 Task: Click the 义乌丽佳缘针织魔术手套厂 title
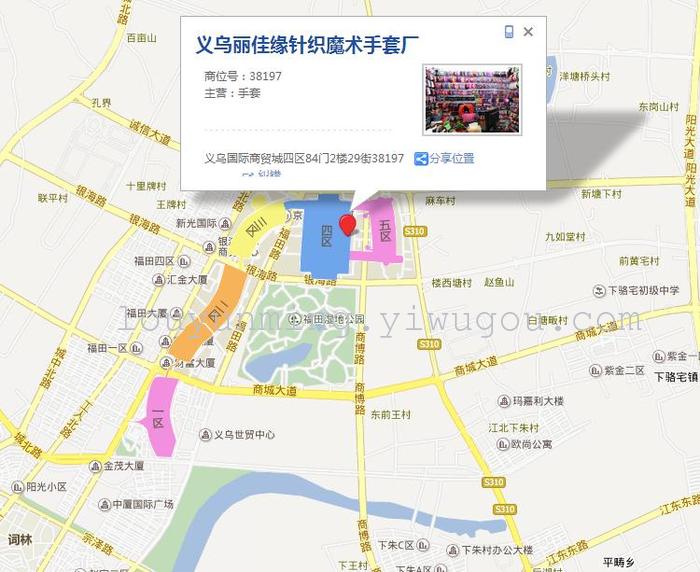click(x=307, y=45)
